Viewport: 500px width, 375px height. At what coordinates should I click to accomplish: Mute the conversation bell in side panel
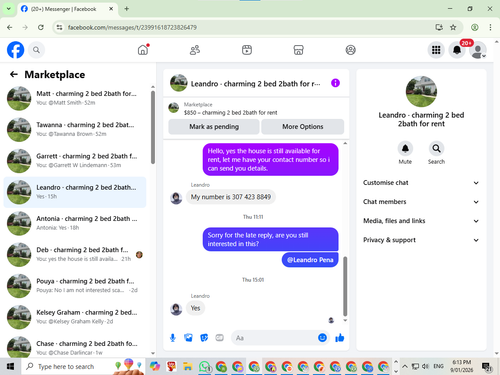tap(405, 148)
